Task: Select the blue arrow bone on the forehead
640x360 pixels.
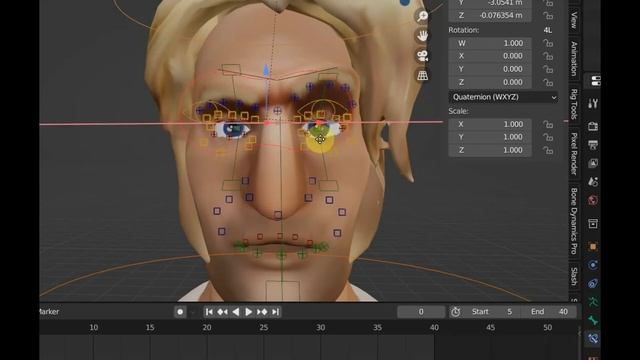Action: [266, 71]
